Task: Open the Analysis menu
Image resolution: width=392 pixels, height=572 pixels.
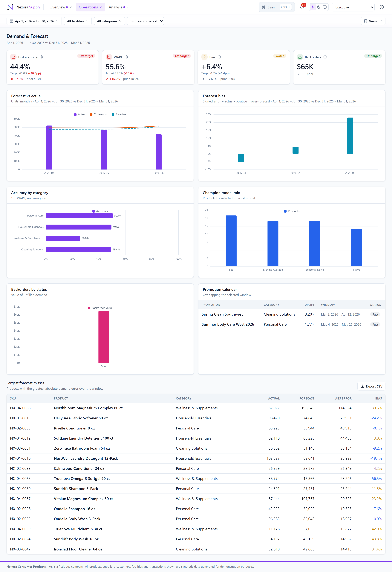Action: click(119, 7)
